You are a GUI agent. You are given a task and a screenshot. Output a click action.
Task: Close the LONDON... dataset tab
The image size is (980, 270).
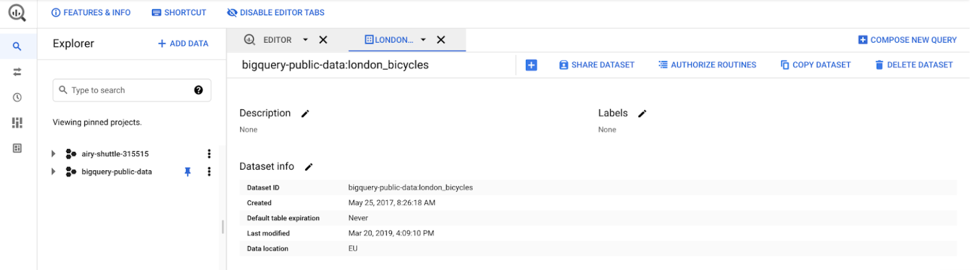click(441, 40)
